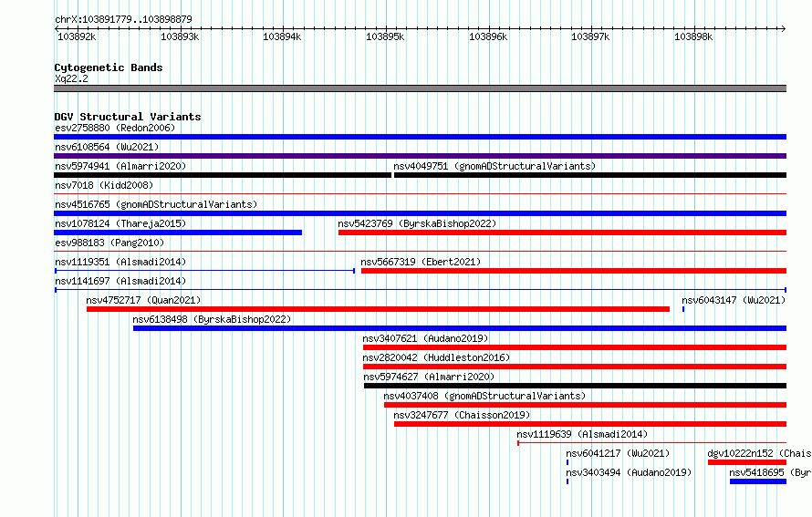Click the red nsv5667319 variant bar
The width and height of the screenshot is (812, 517).
click(x=574, y=271)
